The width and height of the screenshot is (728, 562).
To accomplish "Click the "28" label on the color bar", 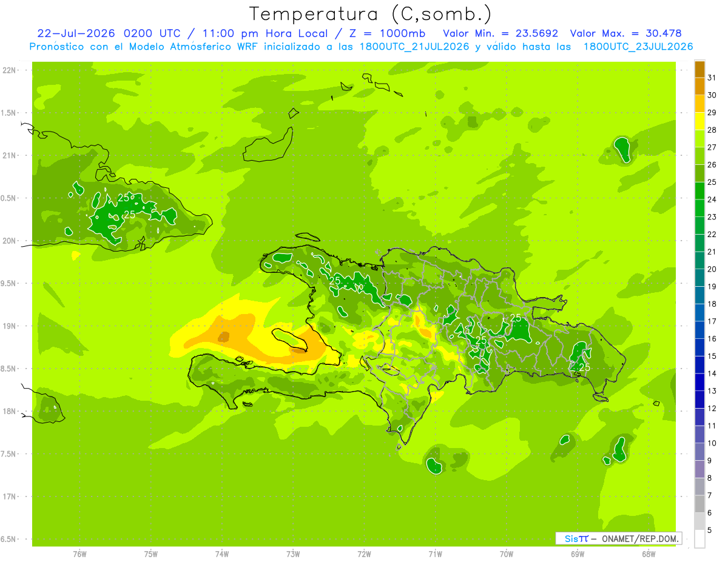I will pyautogui.click(x=712, y=130).
